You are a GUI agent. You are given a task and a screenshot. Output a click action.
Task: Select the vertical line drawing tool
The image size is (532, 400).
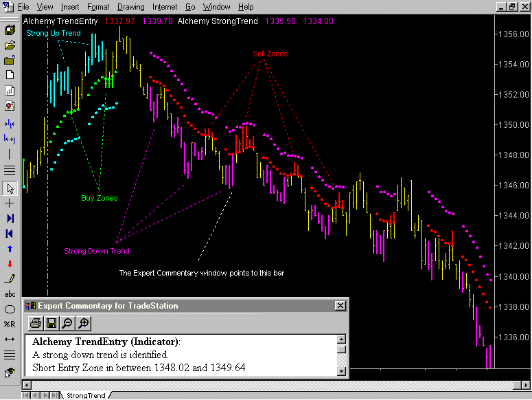[10, 155]
